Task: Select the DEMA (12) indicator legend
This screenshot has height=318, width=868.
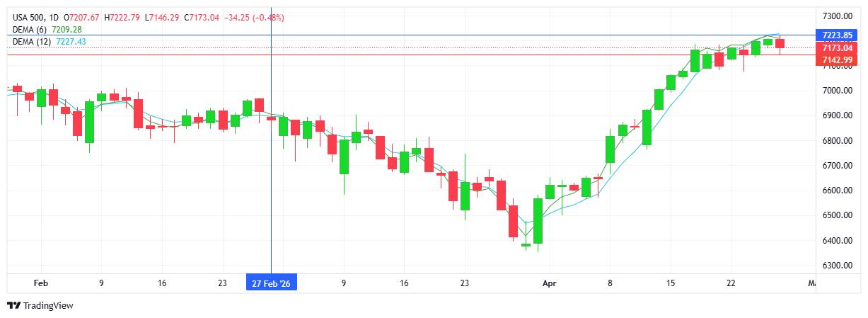Action: pos(31,42)
